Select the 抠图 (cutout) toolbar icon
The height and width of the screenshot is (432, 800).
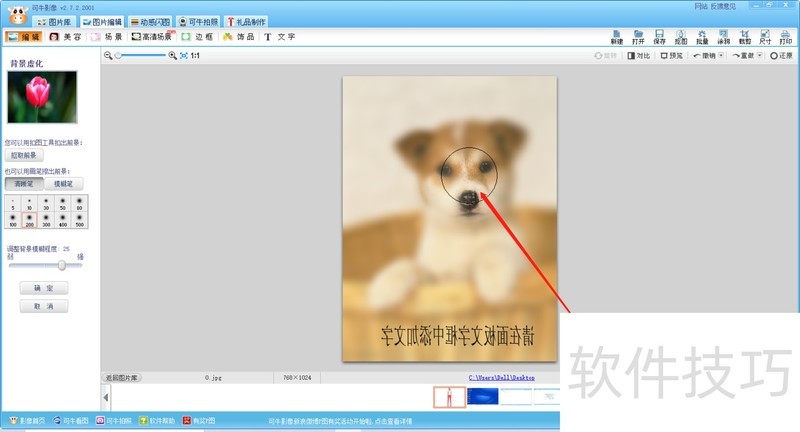pos(681,37)
